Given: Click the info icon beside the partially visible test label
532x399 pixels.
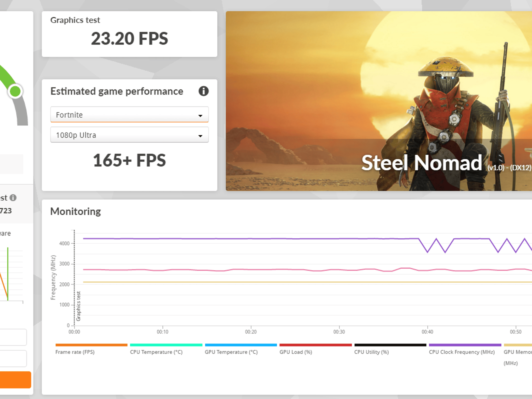Looking at the screenshot, I should click(13, 198).
